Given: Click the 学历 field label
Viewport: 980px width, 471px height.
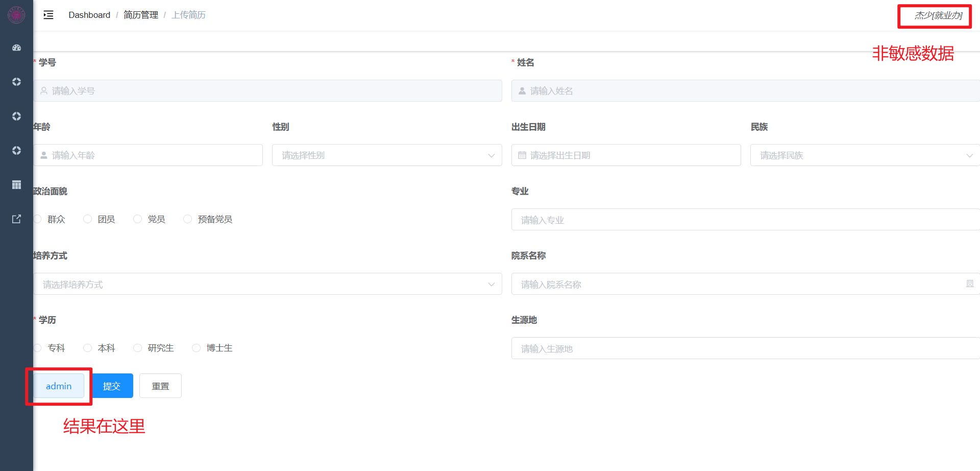Looking at the screenshot, I should click(47, 320).
